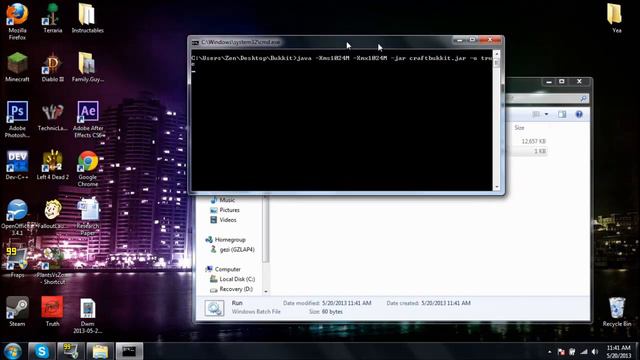Viewport: 640px width, 360px height.
Task: Select Music in the Explorer navigation pane
Action: click(x=223, y=200)
